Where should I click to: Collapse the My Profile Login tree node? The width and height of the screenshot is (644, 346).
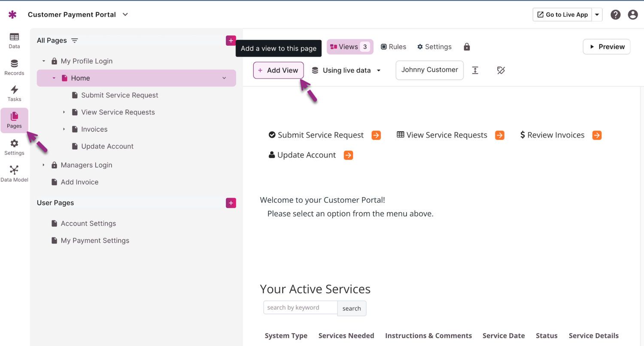43,61
